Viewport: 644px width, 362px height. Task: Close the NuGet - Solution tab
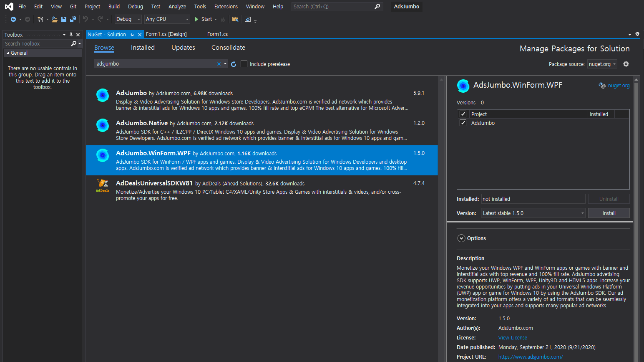point(140,35)
